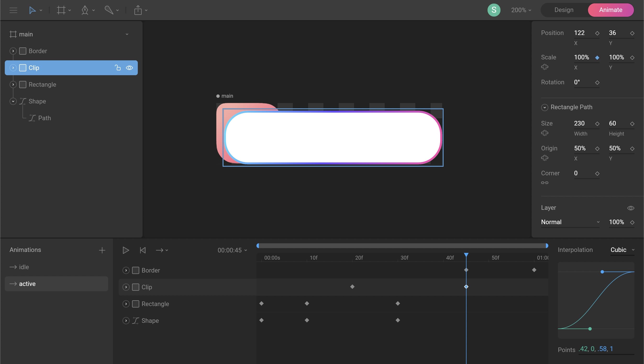Click the user avatar S
This screenshot has width=644, height=364.
(x=494, y=10)
